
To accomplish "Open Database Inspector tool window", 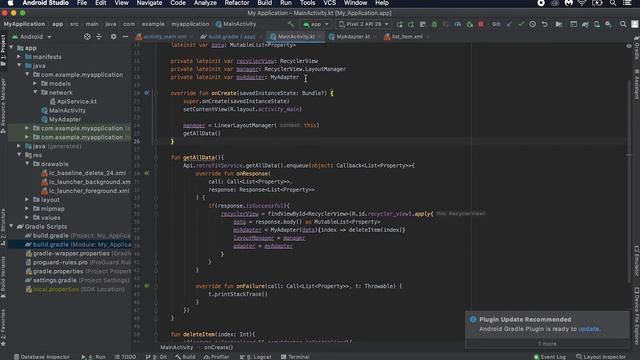I will (41, 357).
